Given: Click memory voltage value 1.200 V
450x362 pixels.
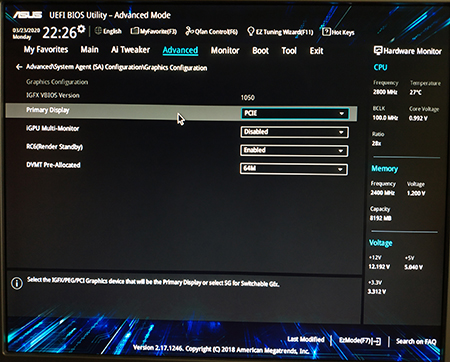Looking at the screenshot, I should [416, 193].
